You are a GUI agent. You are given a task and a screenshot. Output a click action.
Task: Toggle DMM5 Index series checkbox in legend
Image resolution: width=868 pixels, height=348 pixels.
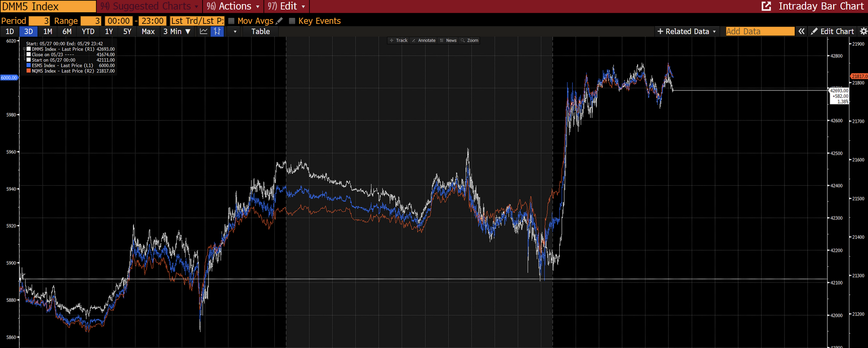pos(28,49)
